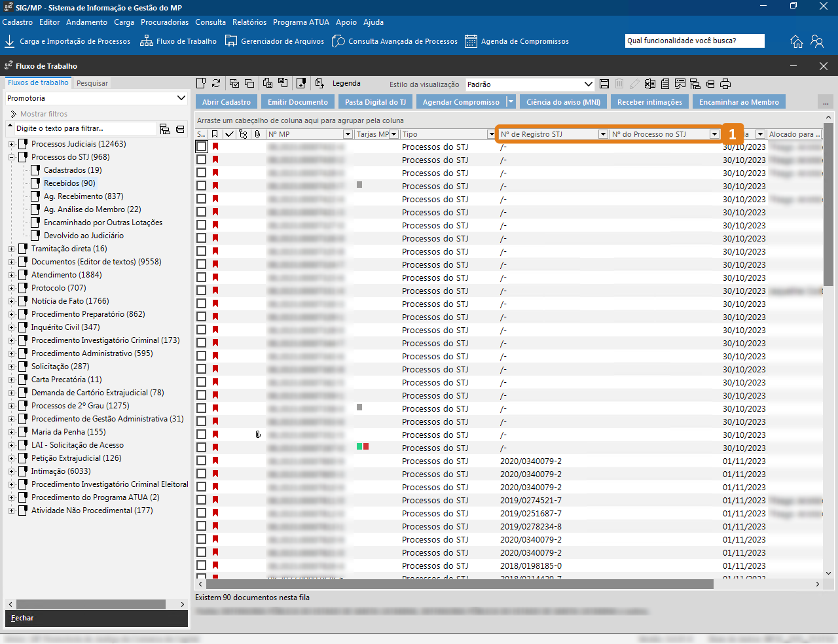
Task: Click the Pasta Digital do TJ button
Action: (x=375, y=102)
